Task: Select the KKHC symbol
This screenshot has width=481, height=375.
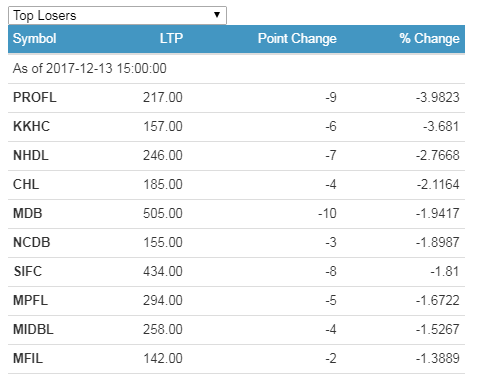Action: (x=31, y=127)
